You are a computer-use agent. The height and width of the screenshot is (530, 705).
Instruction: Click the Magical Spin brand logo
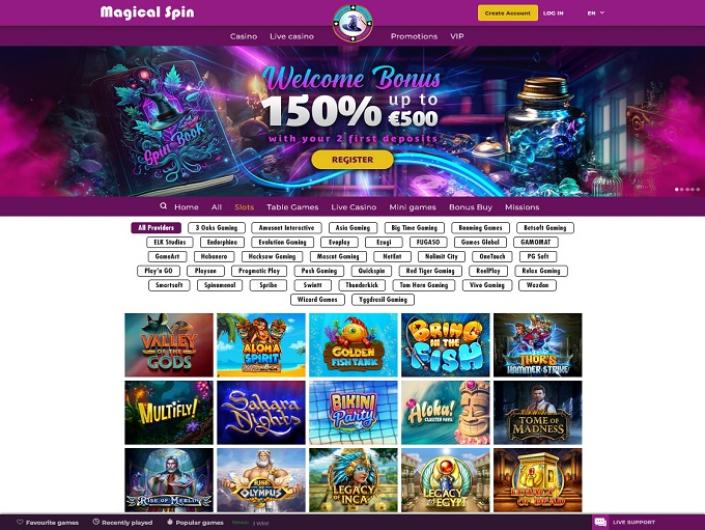pyautogui.click(x=147, y=13)
